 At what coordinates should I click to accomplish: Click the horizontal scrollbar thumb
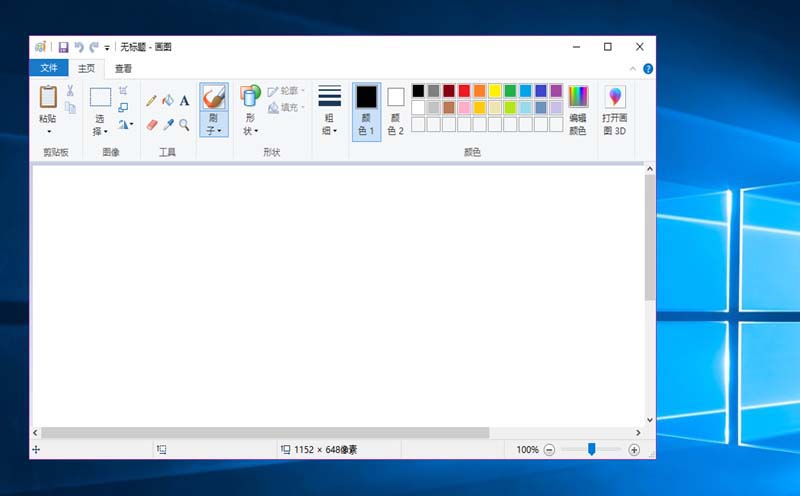coord(265,432)
